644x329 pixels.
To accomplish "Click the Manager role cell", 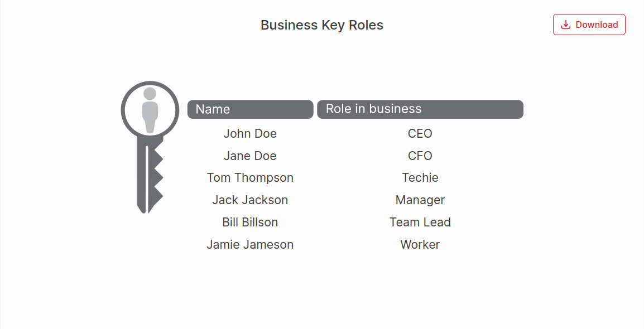I will 420,200.
